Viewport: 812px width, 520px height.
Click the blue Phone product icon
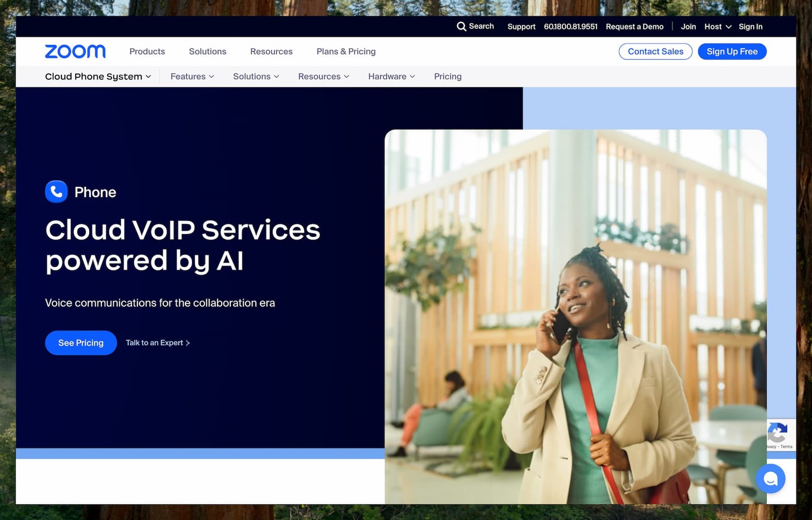pos(56,191)
